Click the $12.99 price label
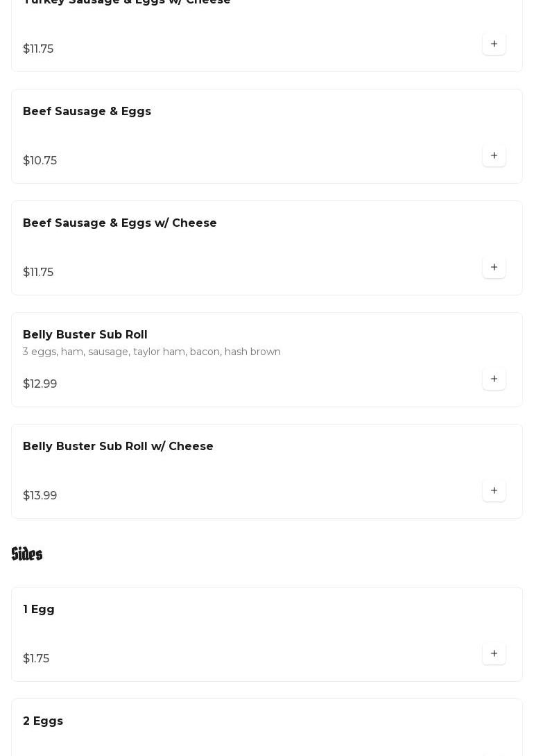Viewport: 534px width, 756px height. (x=40, y=384)
